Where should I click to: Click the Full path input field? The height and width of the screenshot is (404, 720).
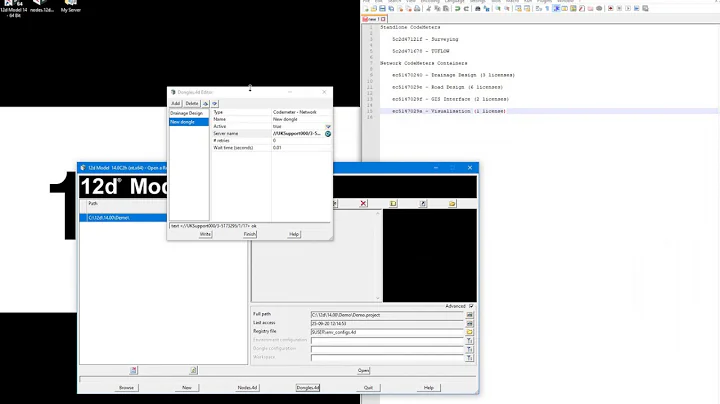coord(387,315)
